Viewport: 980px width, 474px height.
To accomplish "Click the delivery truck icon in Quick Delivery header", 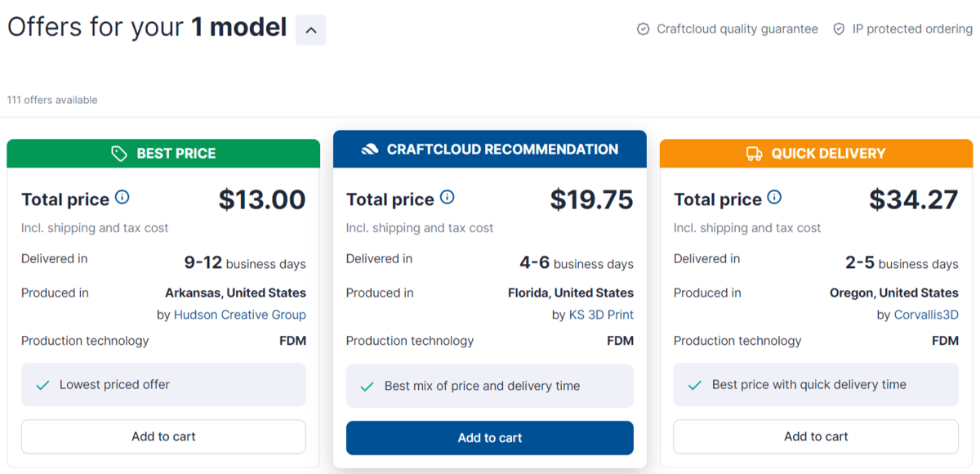I will (755, 154).
